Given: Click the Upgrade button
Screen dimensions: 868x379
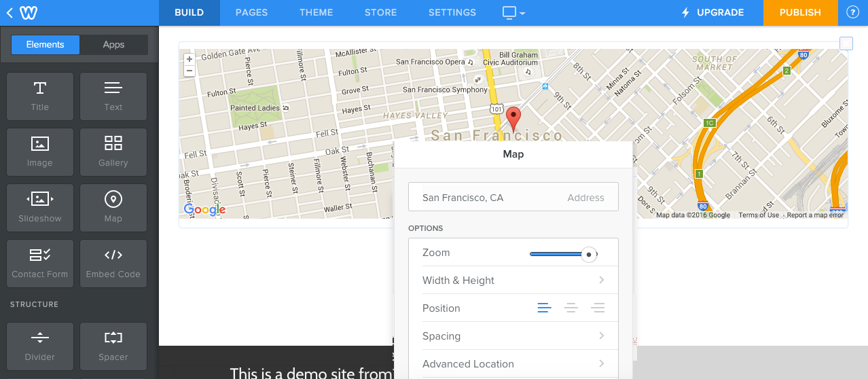Looking at the screenshot, I should [x=712, y=12].
